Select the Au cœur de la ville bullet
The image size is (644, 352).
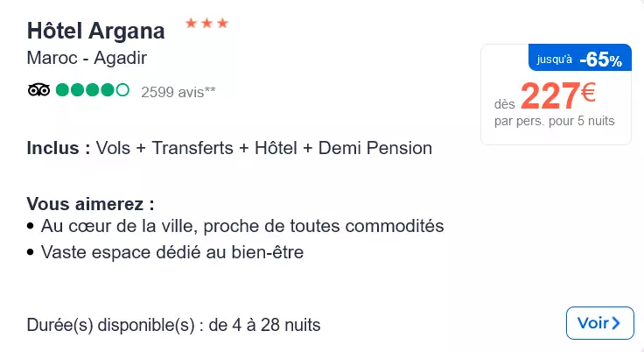(x=235, y=226)
